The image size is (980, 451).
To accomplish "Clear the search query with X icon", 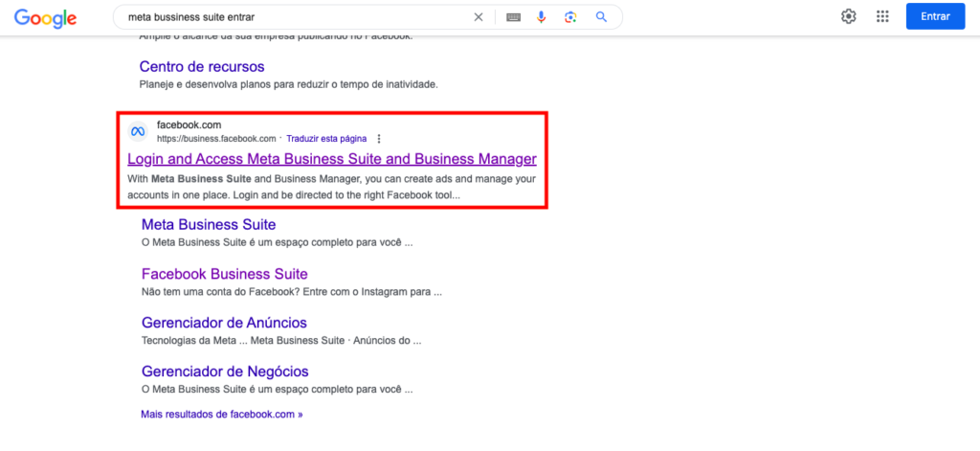I will coord(479,17).
